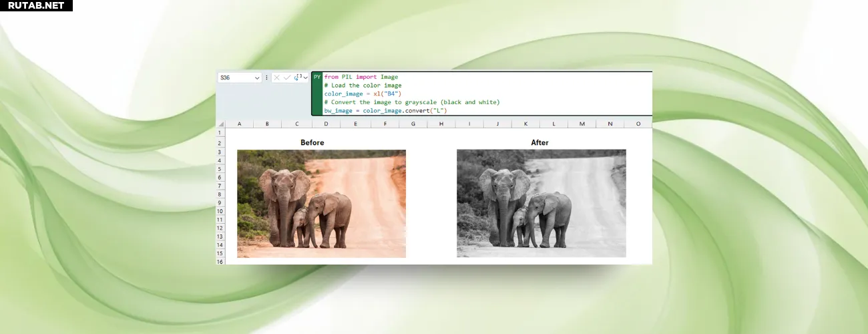Image resolution: width=868 pixels, height=334 pixels.
Task: Select row 13 header
Action: (x=220, y=236)
